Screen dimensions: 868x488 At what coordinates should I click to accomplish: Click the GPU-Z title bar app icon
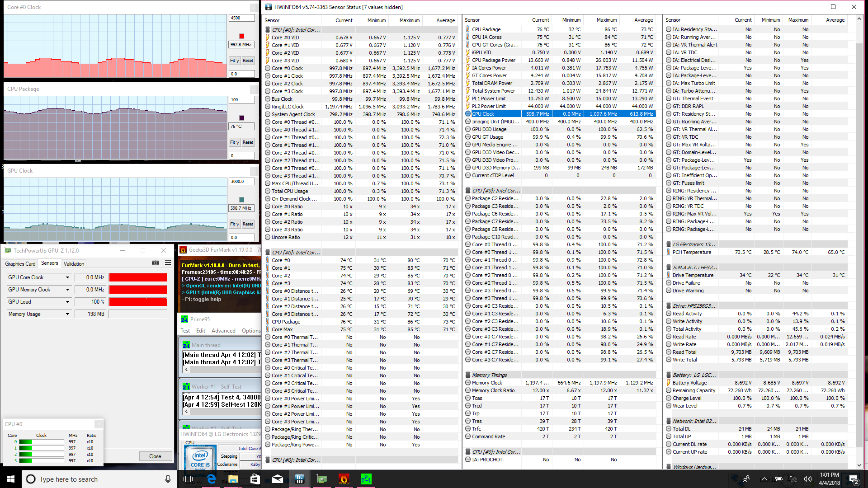point(8,250)
